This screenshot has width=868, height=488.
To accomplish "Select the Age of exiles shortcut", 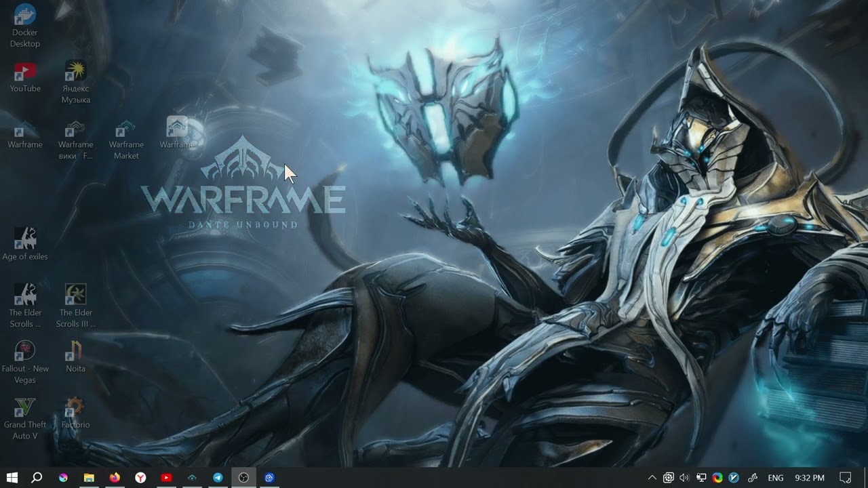I will [x=25, y=244].
